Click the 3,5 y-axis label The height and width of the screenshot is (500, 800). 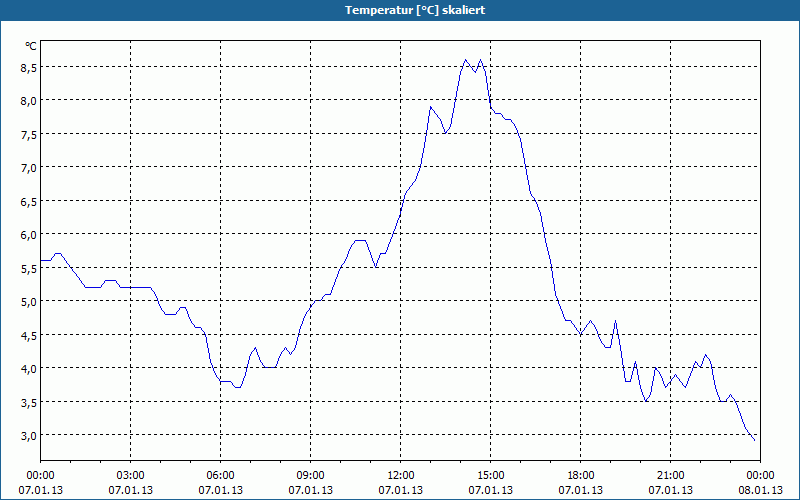coord(28,403)
